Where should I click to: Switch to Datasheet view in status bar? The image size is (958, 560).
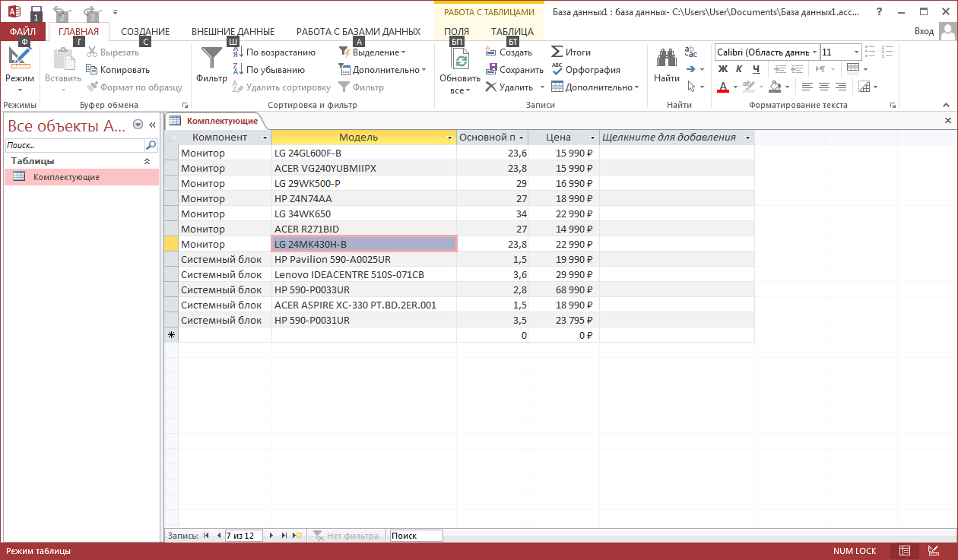[x=905, y=551]
